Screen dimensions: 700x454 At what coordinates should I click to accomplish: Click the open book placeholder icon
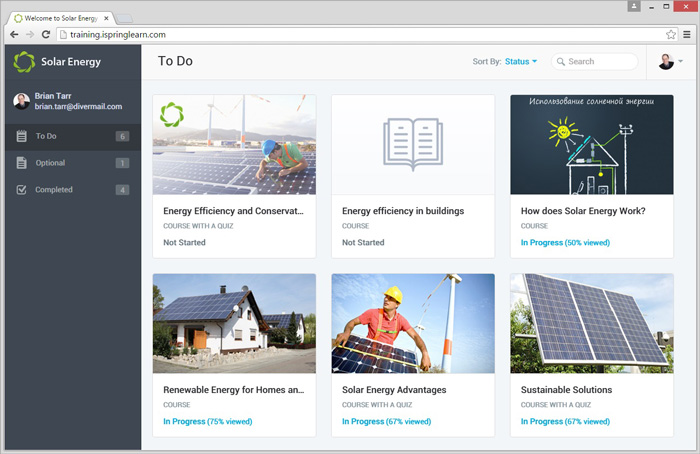[x=413, y=144]
